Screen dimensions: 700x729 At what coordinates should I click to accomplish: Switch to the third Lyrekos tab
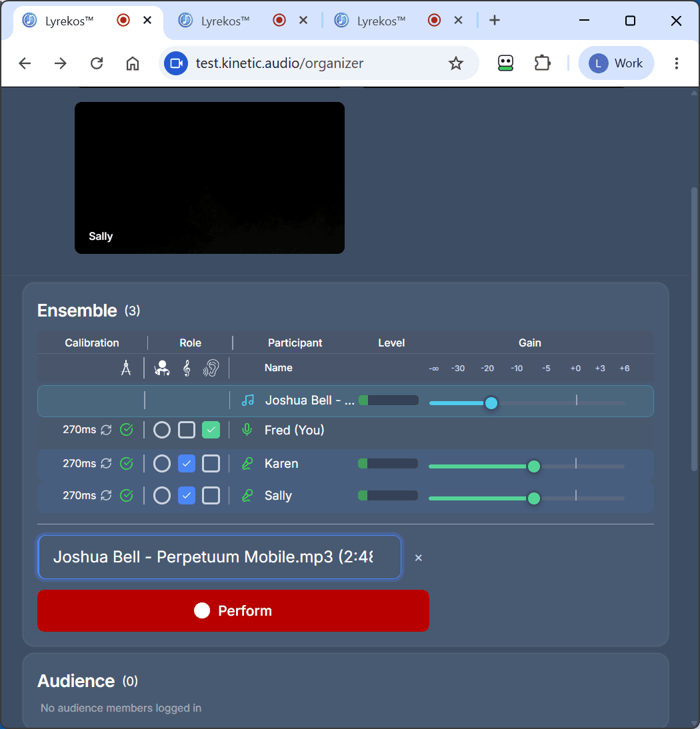click(381, 21)
